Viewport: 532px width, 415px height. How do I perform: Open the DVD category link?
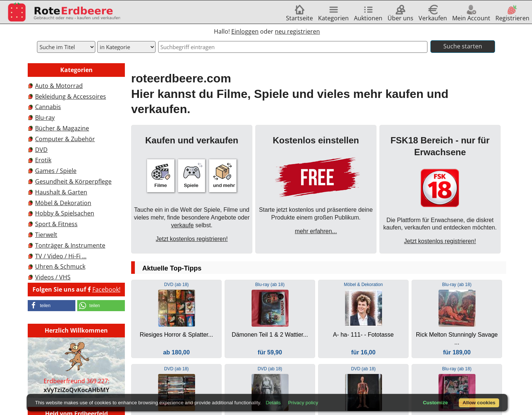(x=41, y=150)
